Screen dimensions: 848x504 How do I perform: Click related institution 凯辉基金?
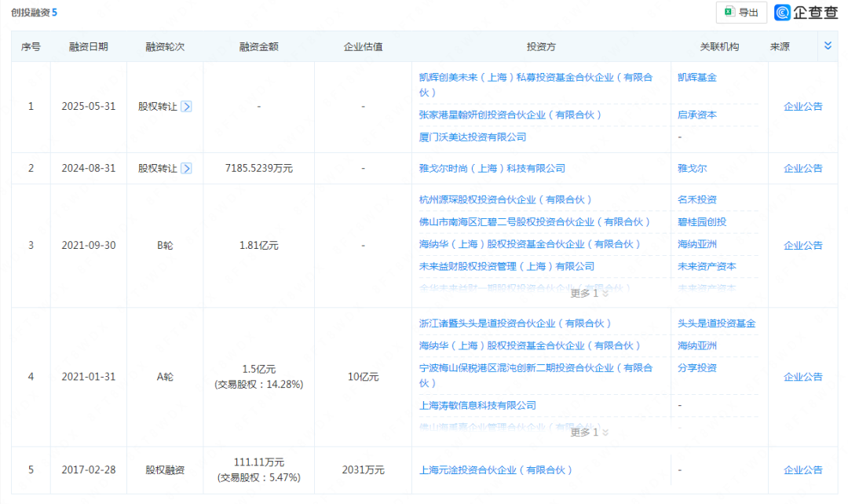tap(696, 78)
